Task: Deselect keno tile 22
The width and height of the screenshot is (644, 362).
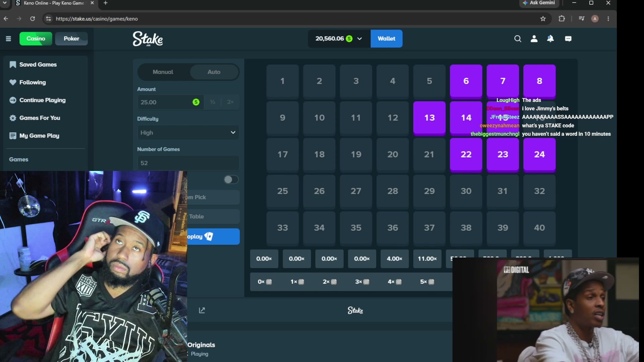Action: 466,155
